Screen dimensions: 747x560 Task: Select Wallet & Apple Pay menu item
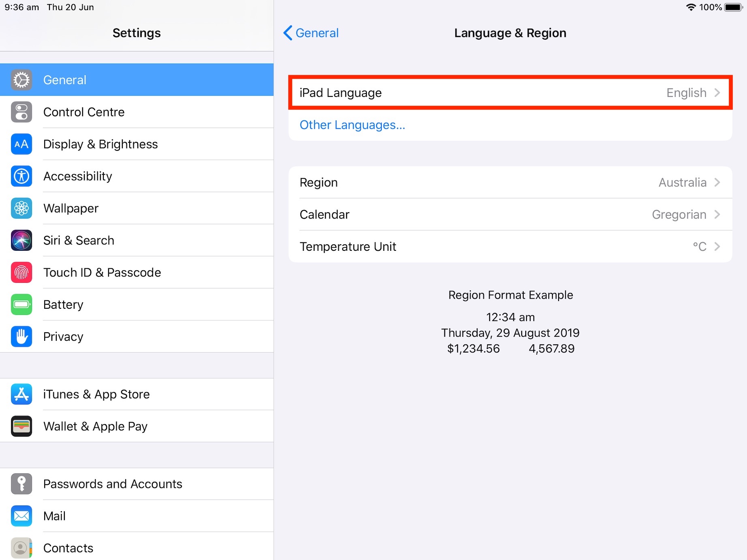(96, 426)
